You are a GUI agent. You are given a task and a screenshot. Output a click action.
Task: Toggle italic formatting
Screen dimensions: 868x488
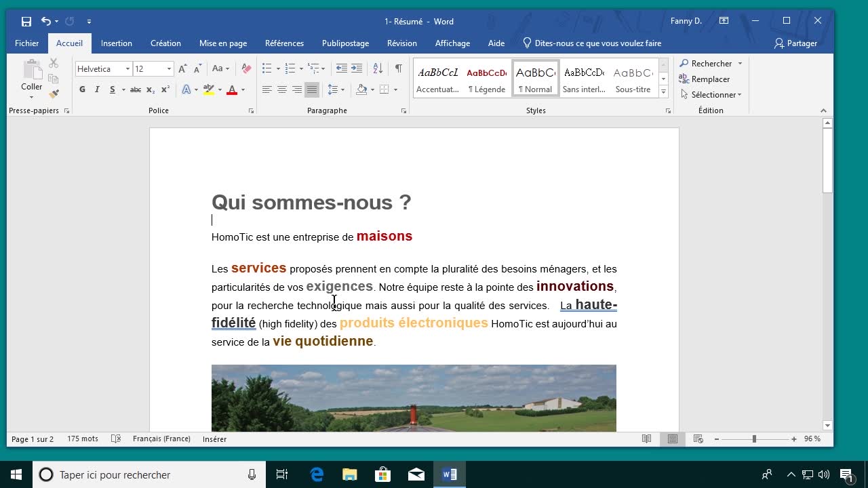point(97,89)
